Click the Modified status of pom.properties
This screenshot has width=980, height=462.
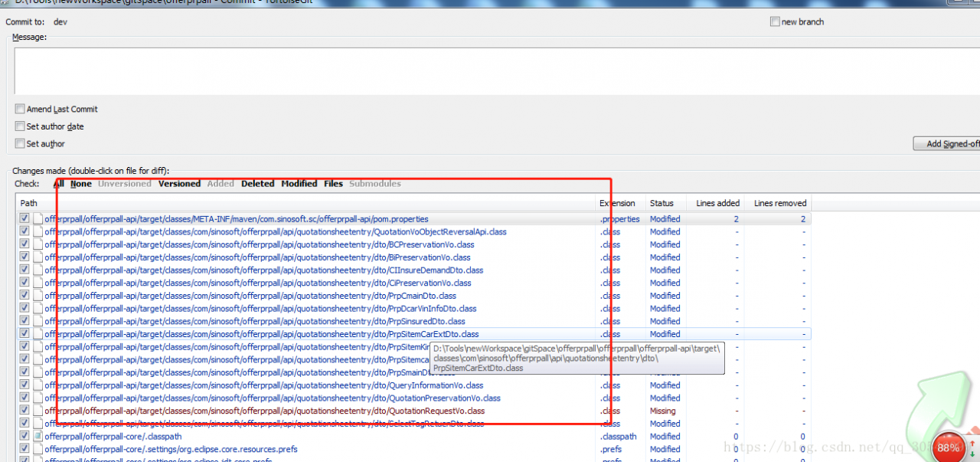tap(665, 219)
